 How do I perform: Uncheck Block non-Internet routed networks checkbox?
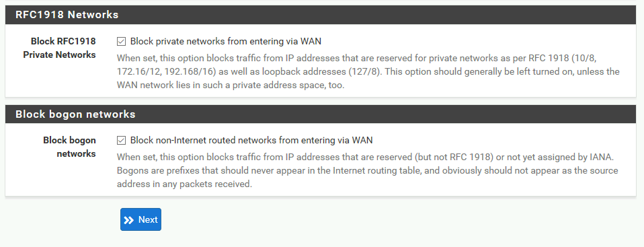tap(121, 141)
